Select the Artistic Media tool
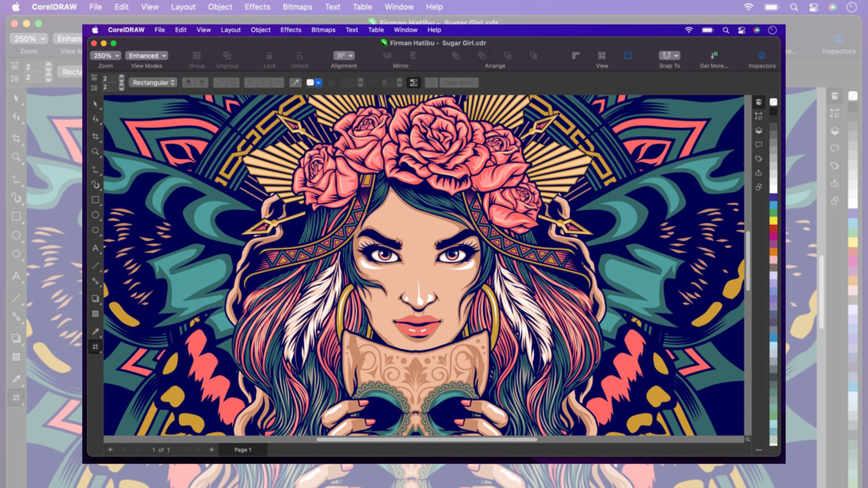This screenshot has width=868, height=488. [x=95, y=184]
